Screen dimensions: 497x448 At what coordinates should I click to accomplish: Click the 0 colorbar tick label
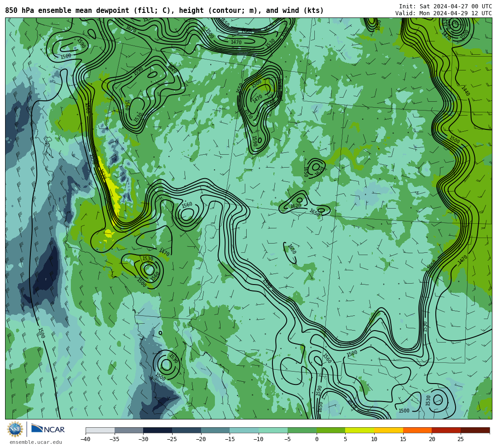(316, 439)
